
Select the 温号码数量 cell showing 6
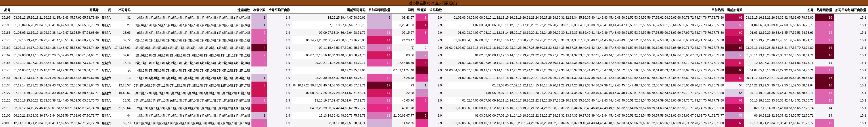(379, 70)
